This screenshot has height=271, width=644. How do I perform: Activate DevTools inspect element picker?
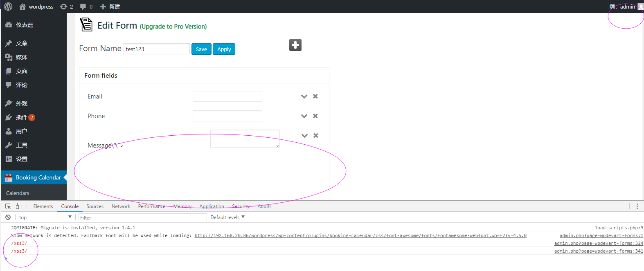click(x=8, y=206)
